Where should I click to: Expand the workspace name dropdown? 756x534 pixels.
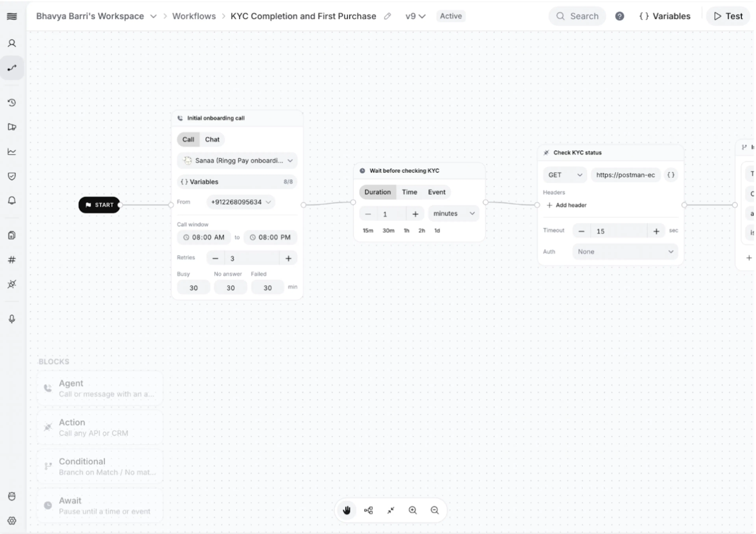[x=153, y=16]
